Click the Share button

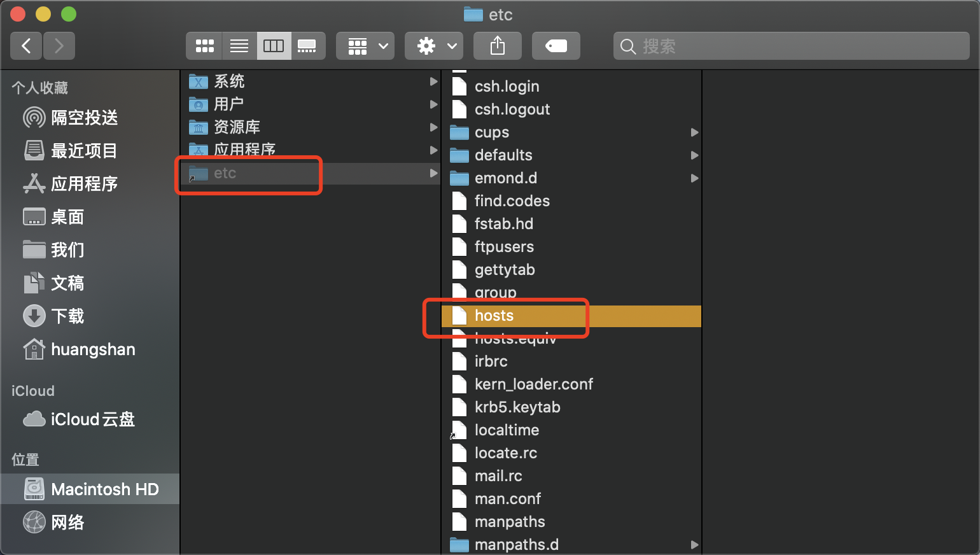pos(498,46)
